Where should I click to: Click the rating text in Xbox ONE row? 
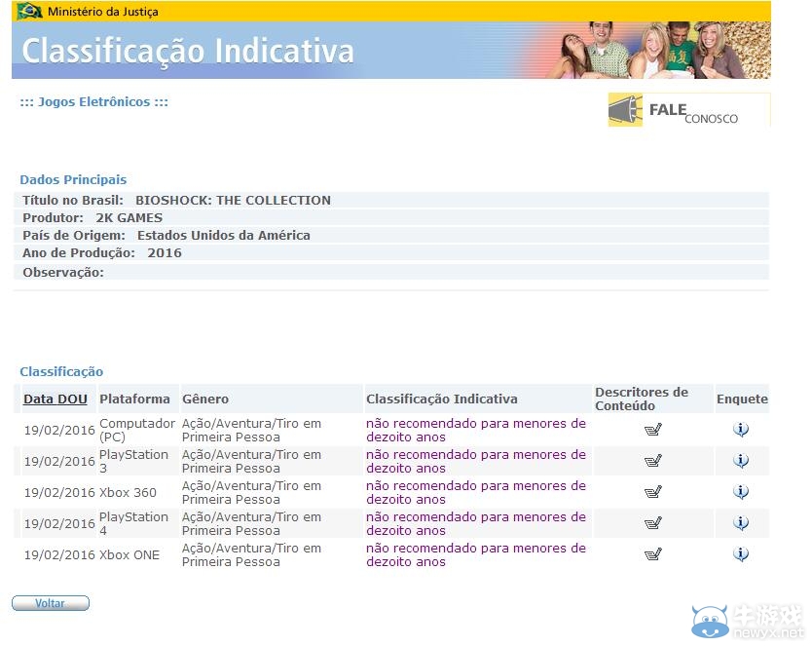click(x=476, y=554)
